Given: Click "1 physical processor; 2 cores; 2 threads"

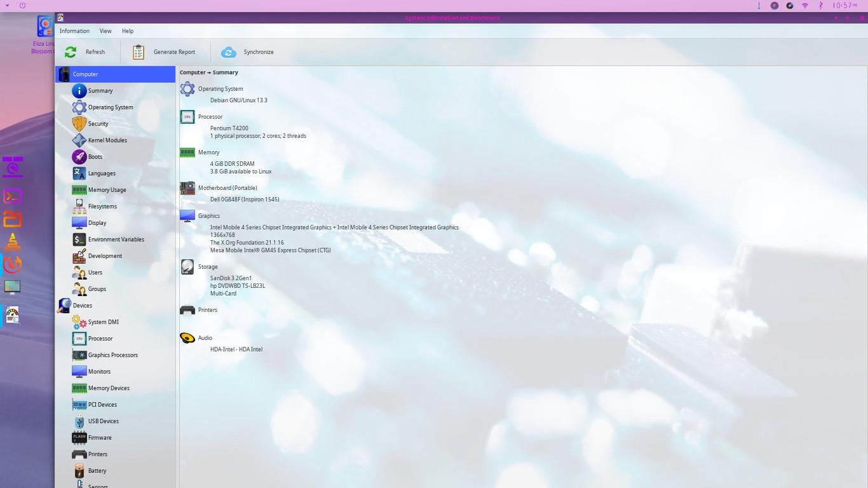Looking at the screenshot, I should point(258,136).
